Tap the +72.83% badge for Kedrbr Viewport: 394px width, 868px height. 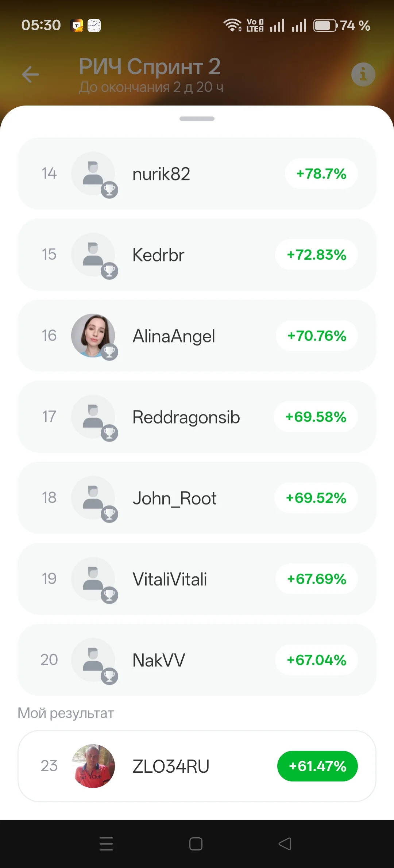pos(316,255)
